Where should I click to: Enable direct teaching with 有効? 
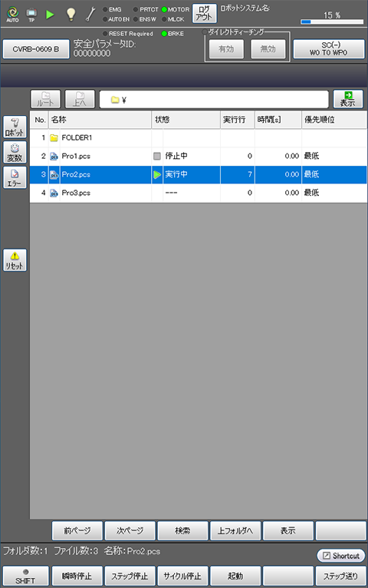pos(226,49)
